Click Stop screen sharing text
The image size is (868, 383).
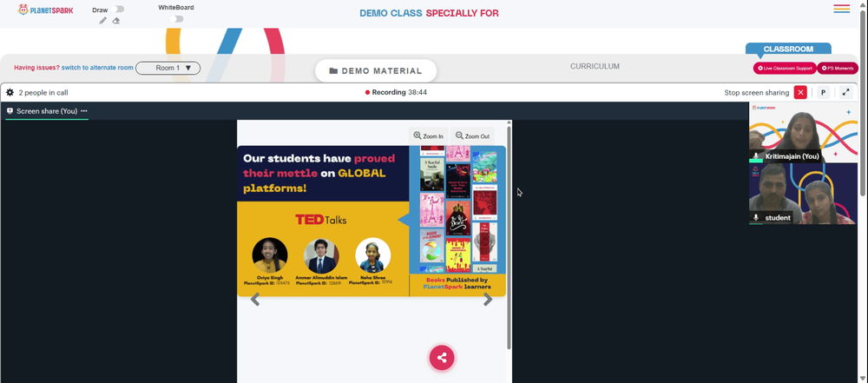point(757,93)
